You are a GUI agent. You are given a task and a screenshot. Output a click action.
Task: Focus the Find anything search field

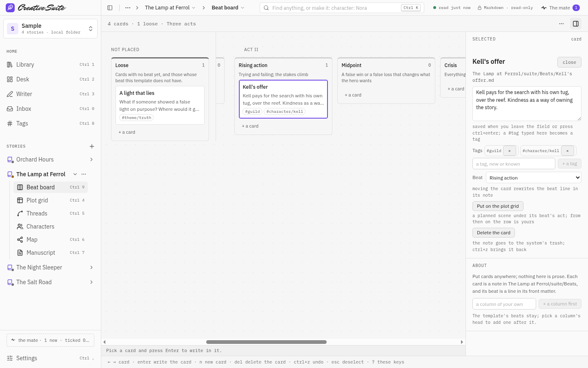point(342,8)
